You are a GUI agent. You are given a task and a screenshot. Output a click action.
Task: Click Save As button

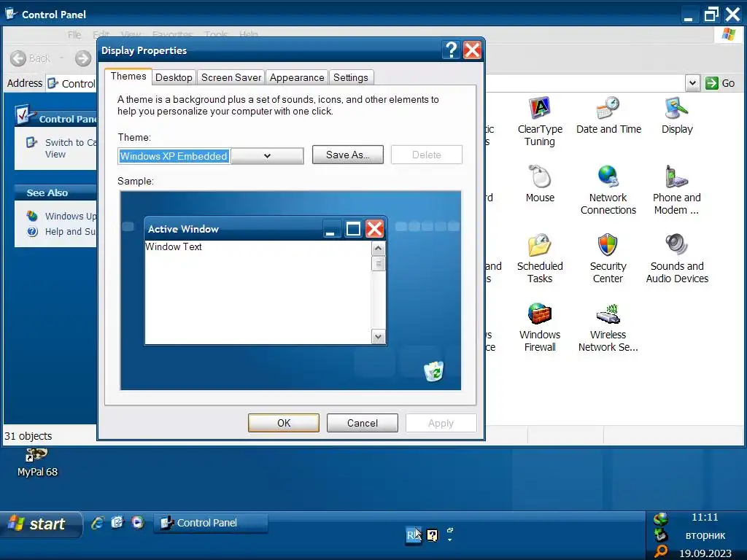(x=348, y=155)
